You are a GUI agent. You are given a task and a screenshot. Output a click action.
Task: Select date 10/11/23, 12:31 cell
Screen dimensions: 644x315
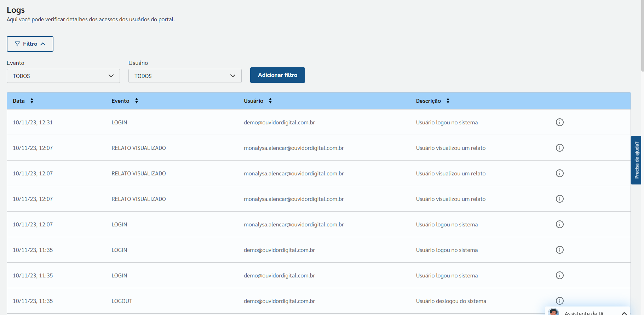(33, 123)
